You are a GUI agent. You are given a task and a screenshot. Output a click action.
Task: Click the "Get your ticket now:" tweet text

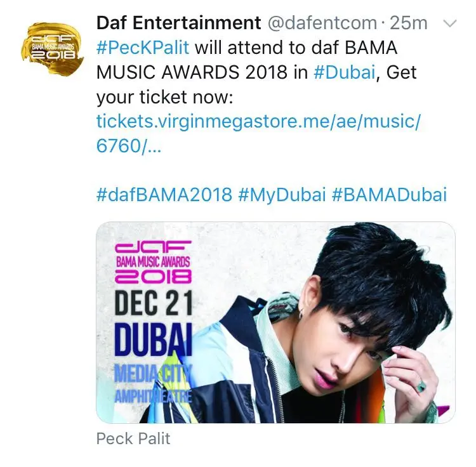pos(256,85)
